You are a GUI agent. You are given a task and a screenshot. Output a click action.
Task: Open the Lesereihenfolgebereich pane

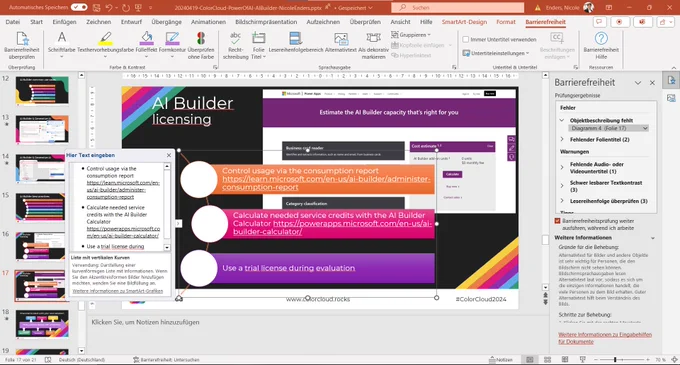click(296, 42)
